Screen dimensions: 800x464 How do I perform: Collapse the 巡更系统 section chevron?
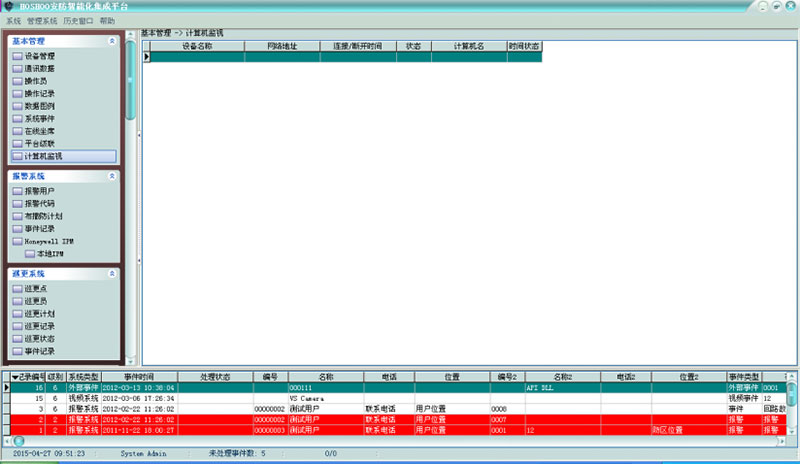pos(112,273)
